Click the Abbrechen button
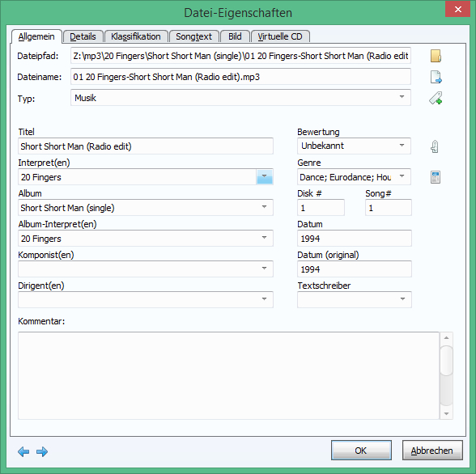The width and height of the screenshot is (476, 474). pos(432,451)
